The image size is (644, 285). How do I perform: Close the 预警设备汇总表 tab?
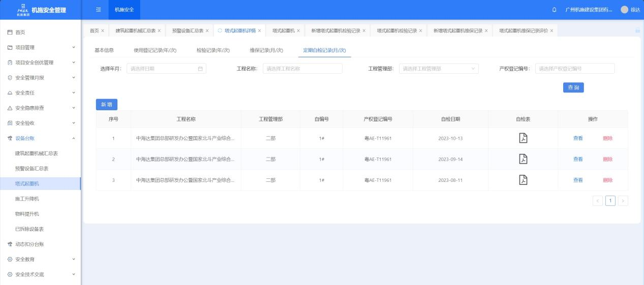tap(207, 30)
